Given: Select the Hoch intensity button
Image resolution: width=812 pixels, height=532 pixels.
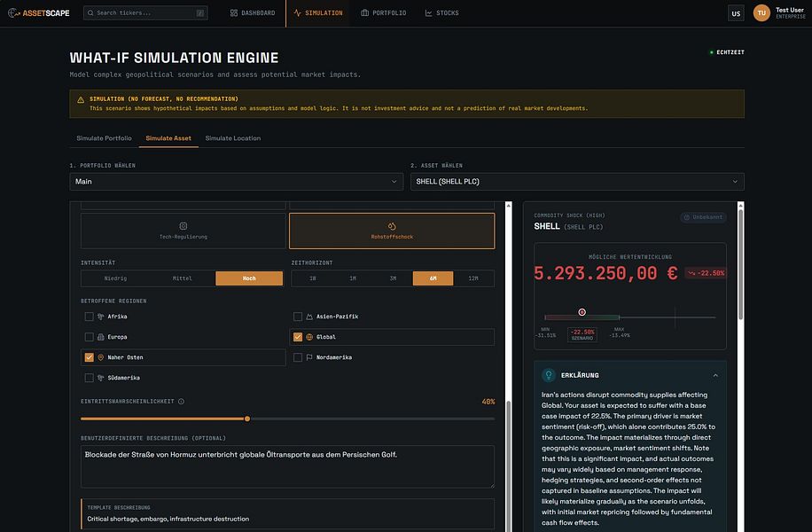Looking at the screenshot, I should point(249,278).
